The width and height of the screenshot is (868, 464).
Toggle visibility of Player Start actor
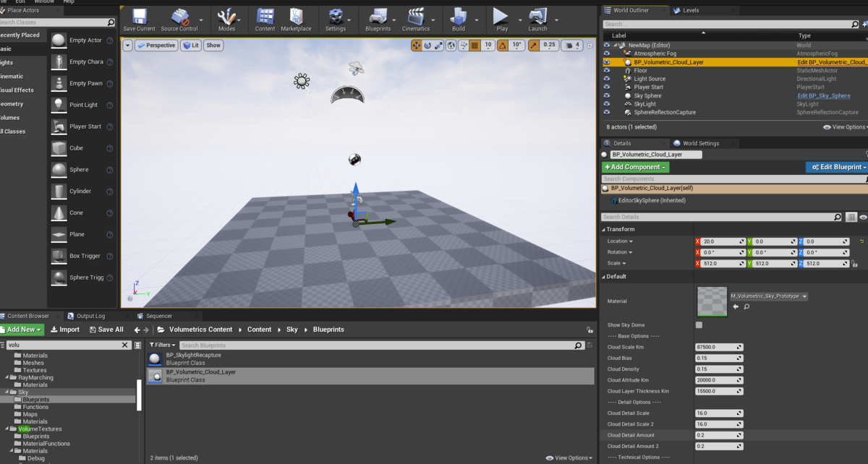607,87
